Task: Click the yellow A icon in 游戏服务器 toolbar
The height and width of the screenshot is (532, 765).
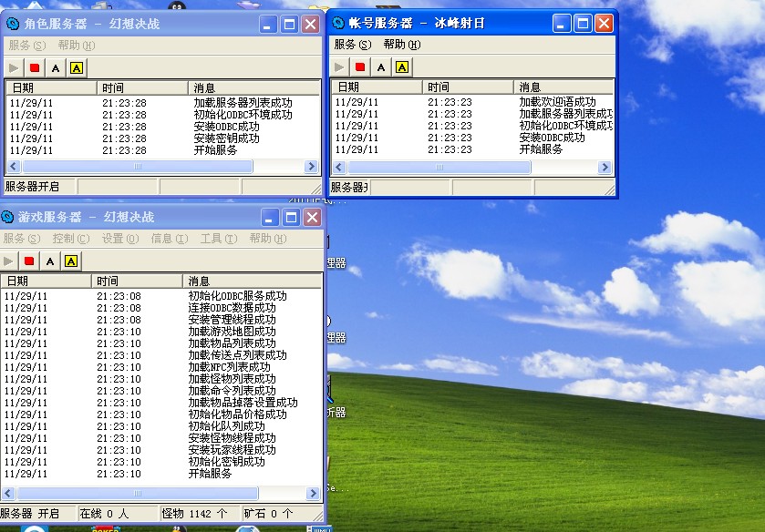Action: (71, 261)
